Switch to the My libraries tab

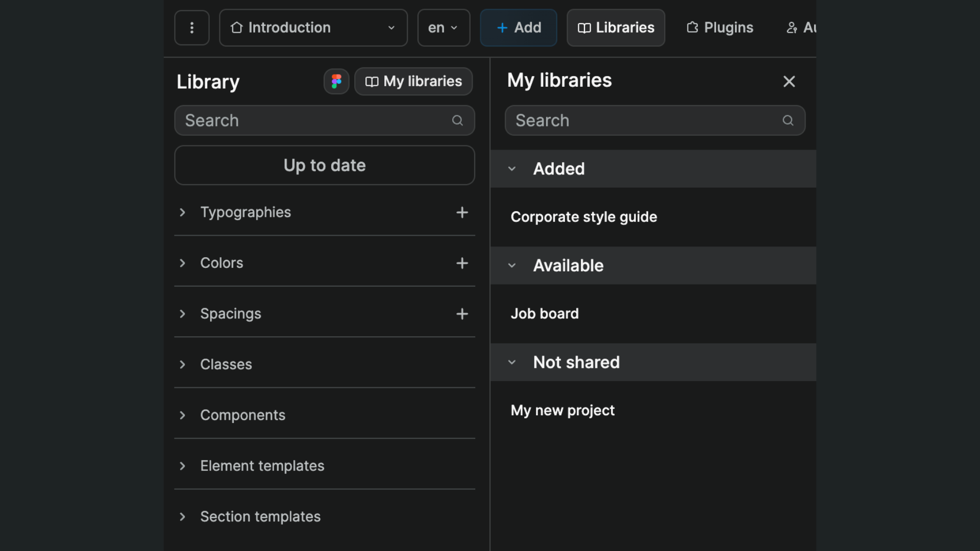point(413,81)
